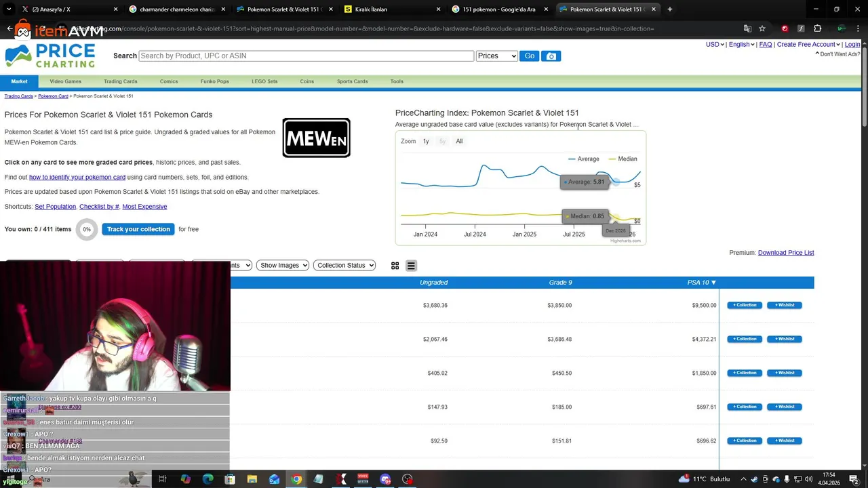The width and height of the screenshot is (868, 488).
Task: Open the translate page icon in address bar
Action: [x=747, y=28]
